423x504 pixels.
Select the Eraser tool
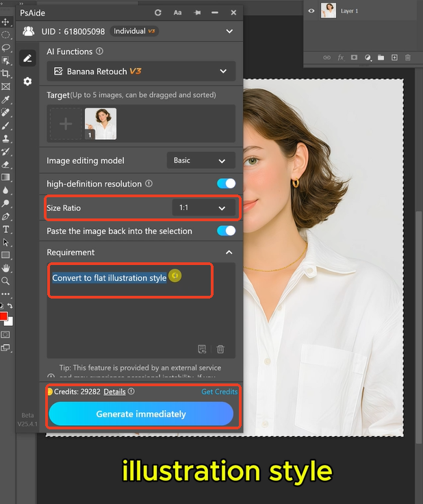coord(5,164)
